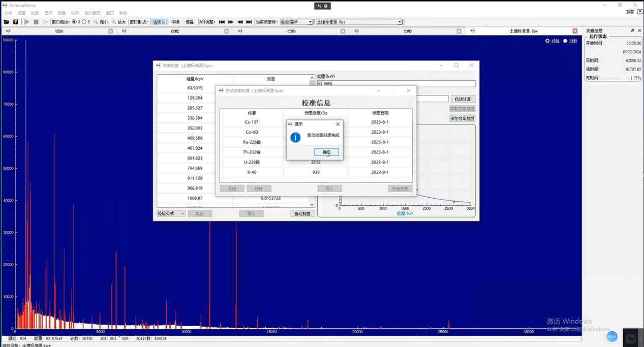This screenshot has width=644, height=347.
Task: Click the 缩小 zoom-out magnifier icon
Action: tap(96, 22)
